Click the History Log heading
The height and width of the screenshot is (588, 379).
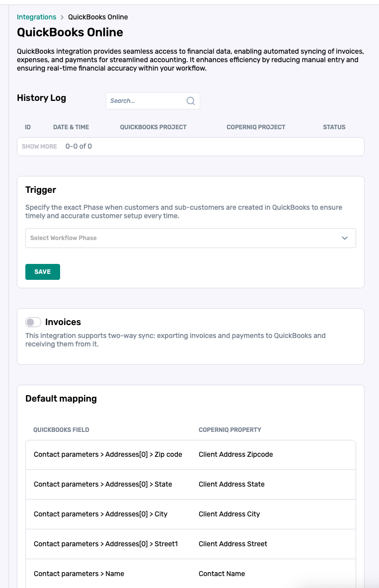pos(42,98)
